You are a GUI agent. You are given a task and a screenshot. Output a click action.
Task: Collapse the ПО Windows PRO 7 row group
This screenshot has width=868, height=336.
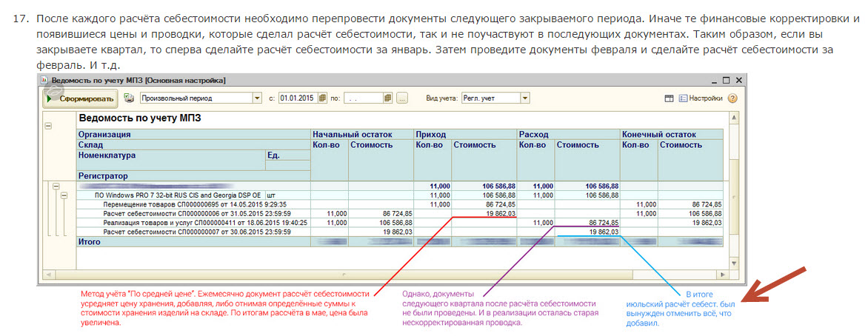[x=64, y=195]
